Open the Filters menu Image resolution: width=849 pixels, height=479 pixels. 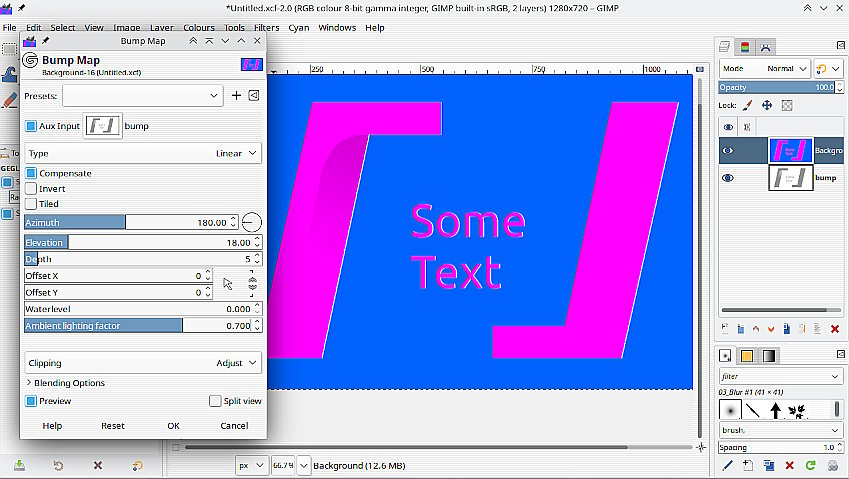coord(266,28)
